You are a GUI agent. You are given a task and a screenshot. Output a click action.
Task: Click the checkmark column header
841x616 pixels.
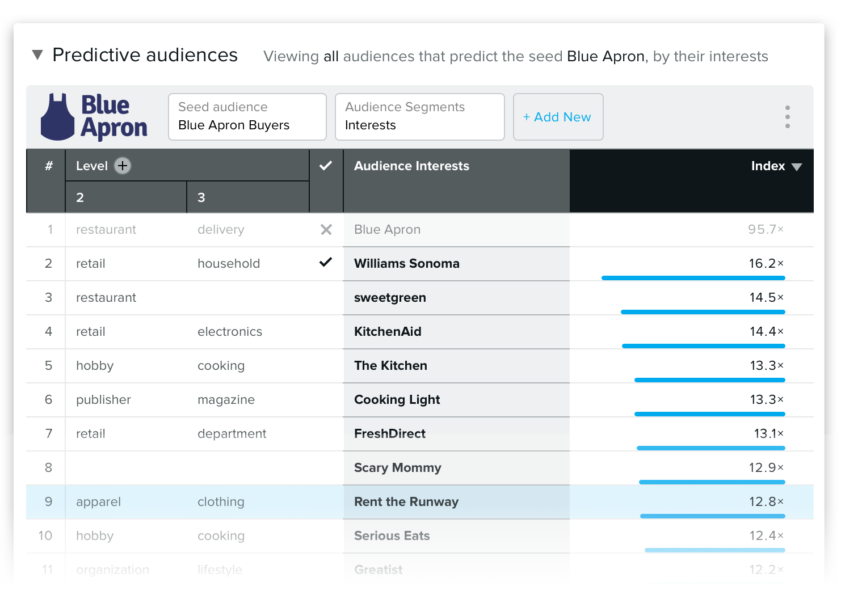[x=326, y=166]
